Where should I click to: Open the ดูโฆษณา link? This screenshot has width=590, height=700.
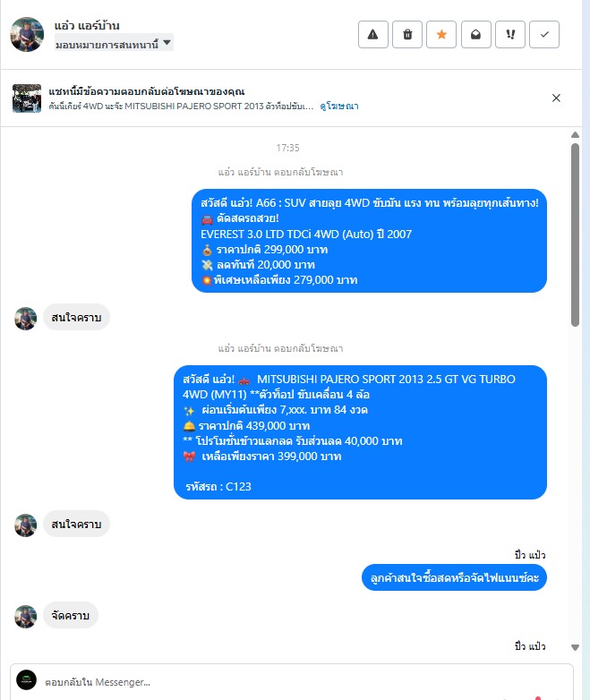coord(339,107)
